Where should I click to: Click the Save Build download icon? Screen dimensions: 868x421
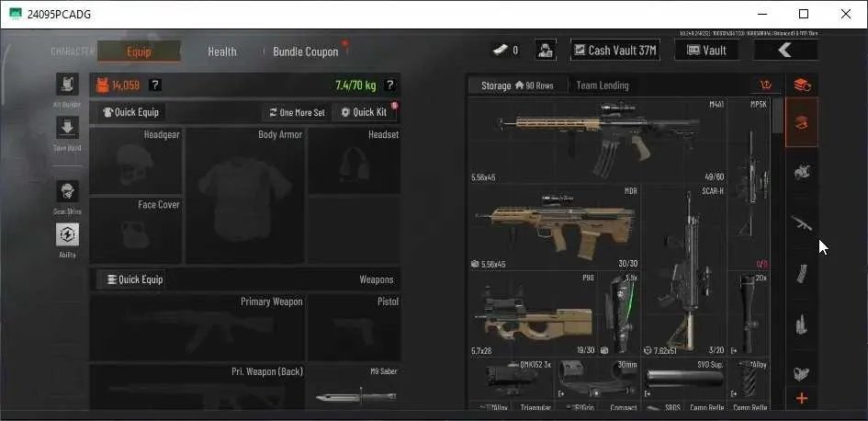pos(67,128)
